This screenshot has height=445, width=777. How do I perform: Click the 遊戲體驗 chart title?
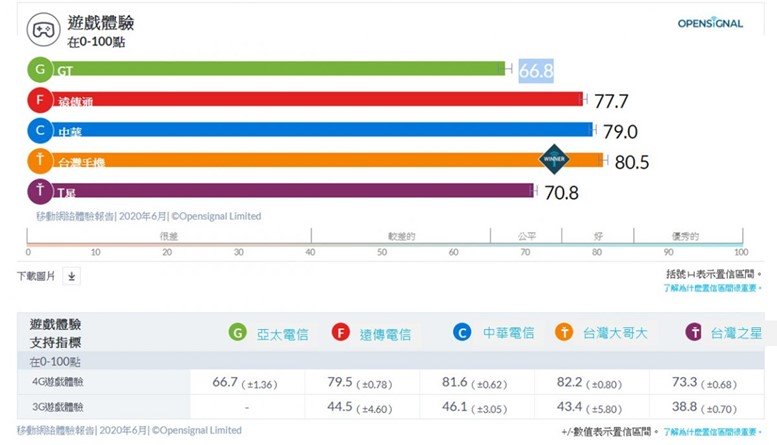pos(101,23)
